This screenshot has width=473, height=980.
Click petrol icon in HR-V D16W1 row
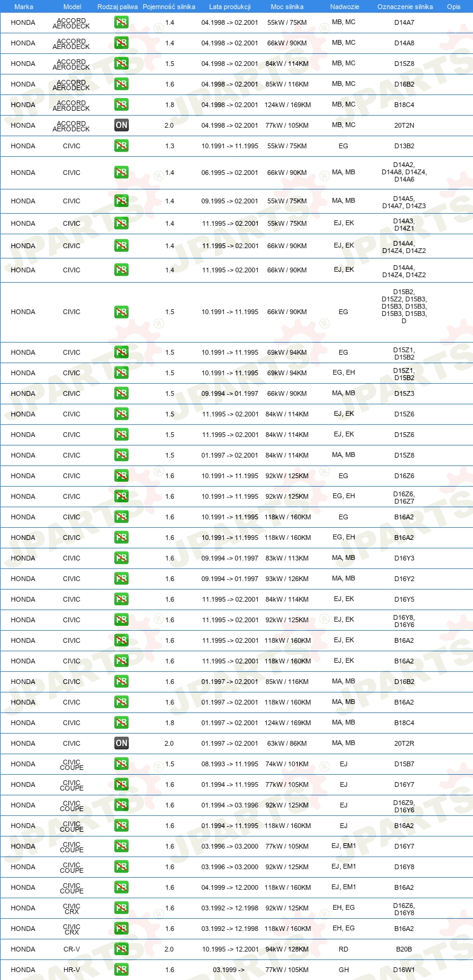click(122, 970)
